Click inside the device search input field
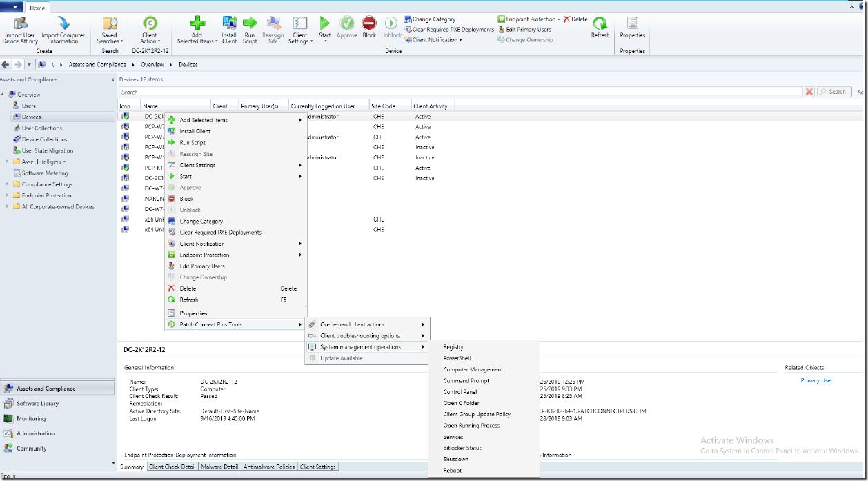 414,91
